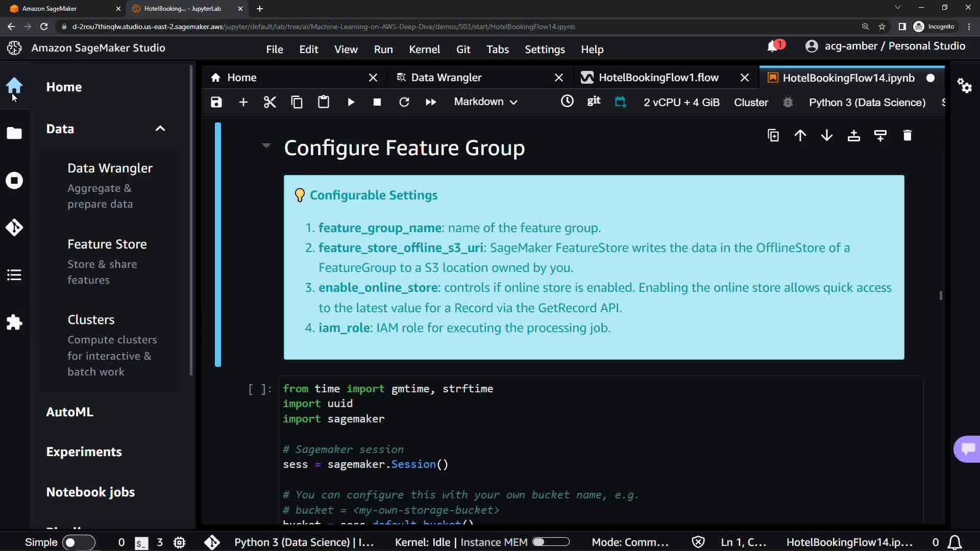This screenshot has height=551, width=980.
Task: Collapse the Configure Feature Group heading
Action: [266, 146]
